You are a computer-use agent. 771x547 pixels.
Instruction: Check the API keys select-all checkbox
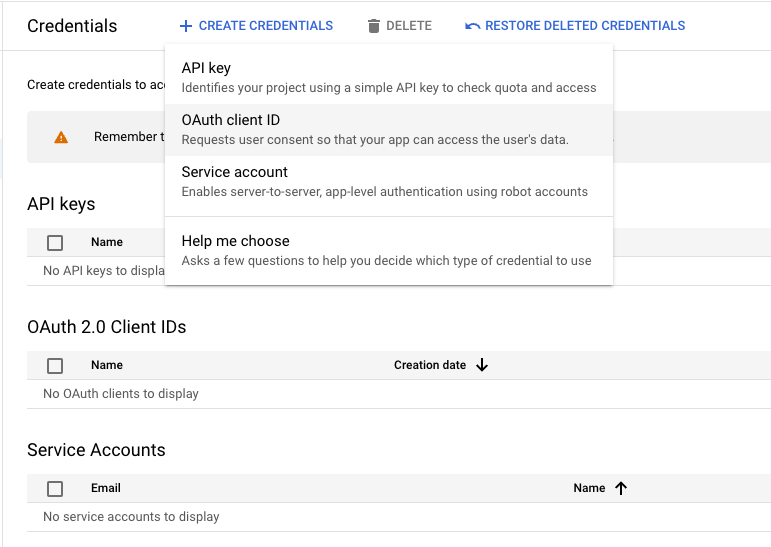pos(55,242)
